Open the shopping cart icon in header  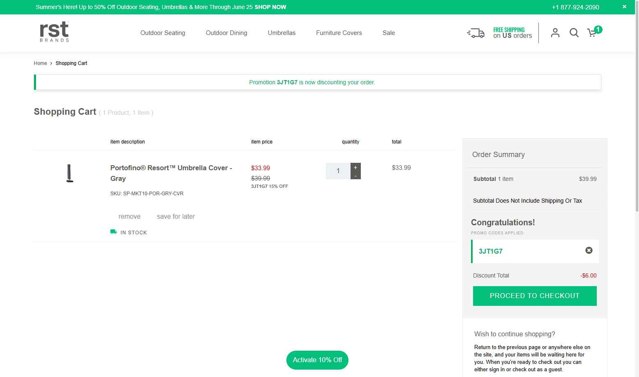(594, 32)
